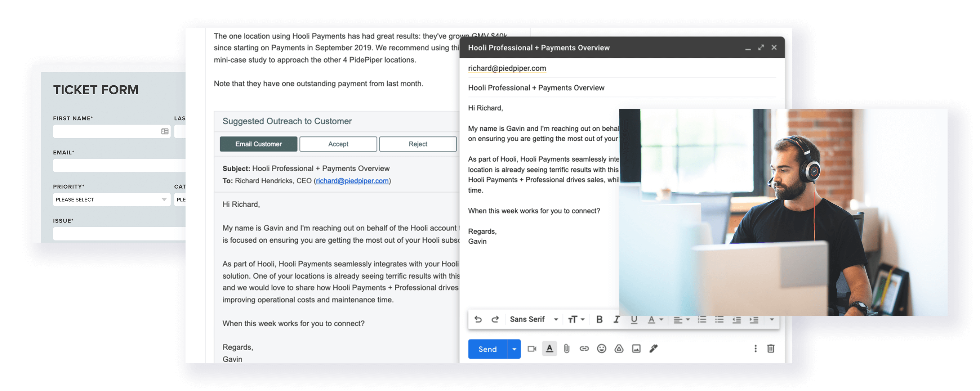The height and width of the screenshot is (391, 980).
Task: Click the First Name input field
Action: (x=107, y=131)
